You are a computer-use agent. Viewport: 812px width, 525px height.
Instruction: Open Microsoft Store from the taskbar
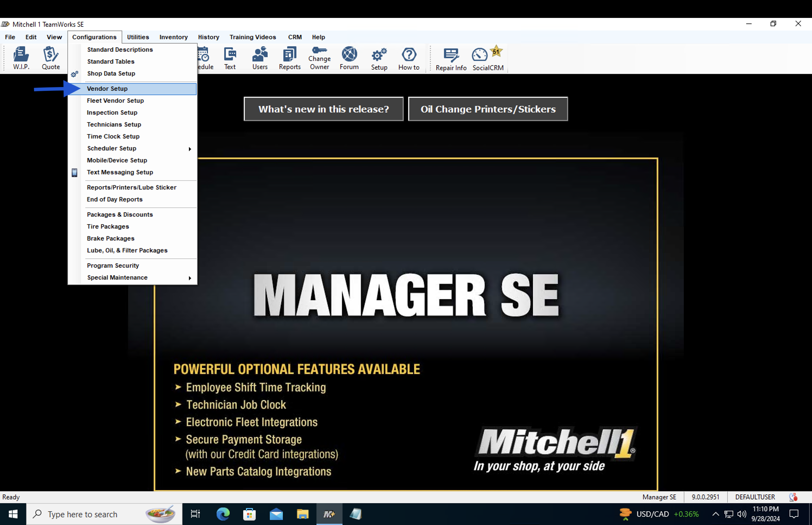[249, 514]
